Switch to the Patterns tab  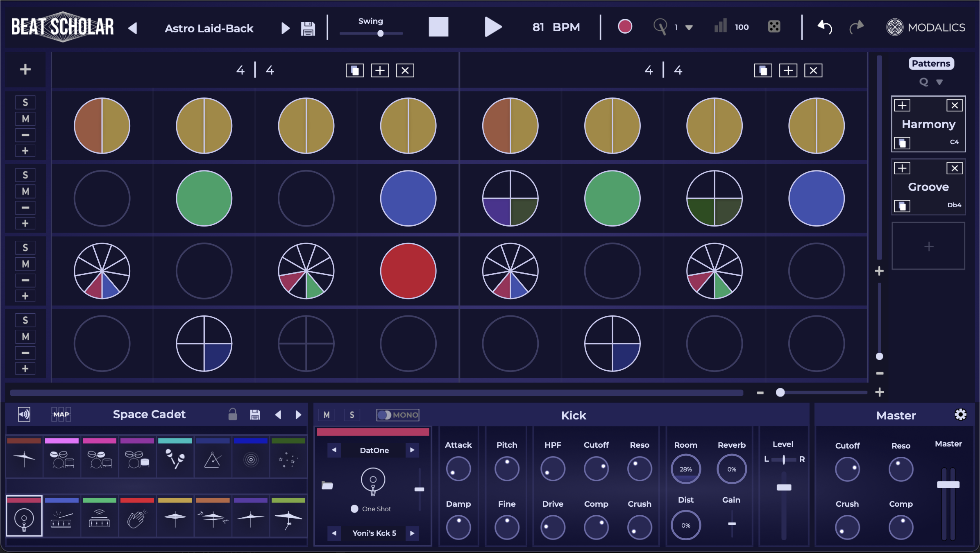click(931, 63)
